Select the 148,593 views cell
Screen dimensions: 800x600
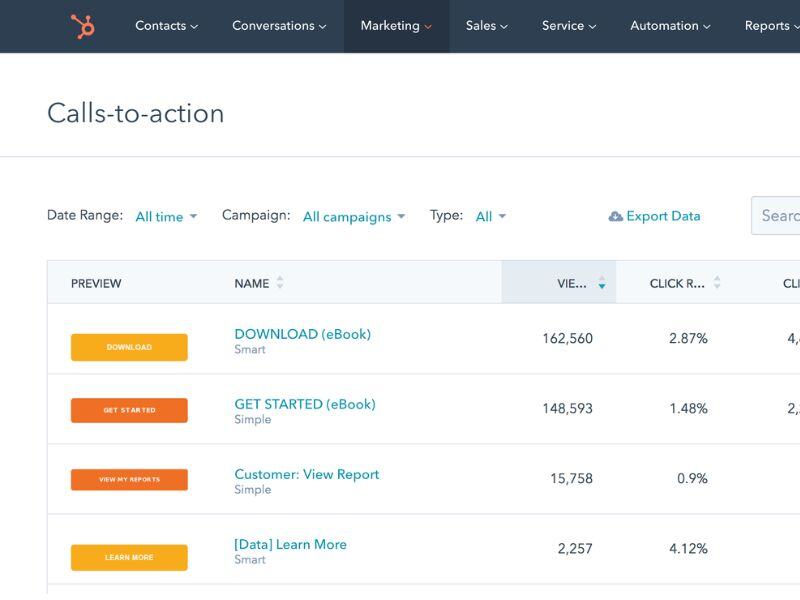point(567,408)
